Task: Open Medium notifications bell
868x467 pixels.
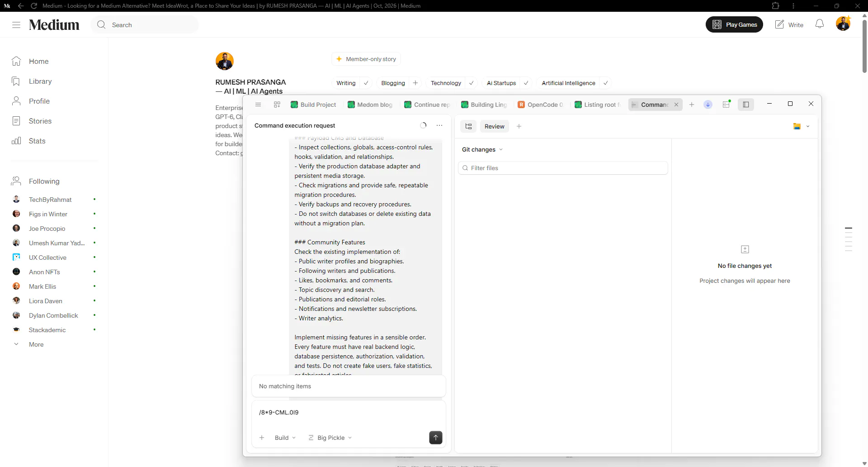Action: (820, 24)
